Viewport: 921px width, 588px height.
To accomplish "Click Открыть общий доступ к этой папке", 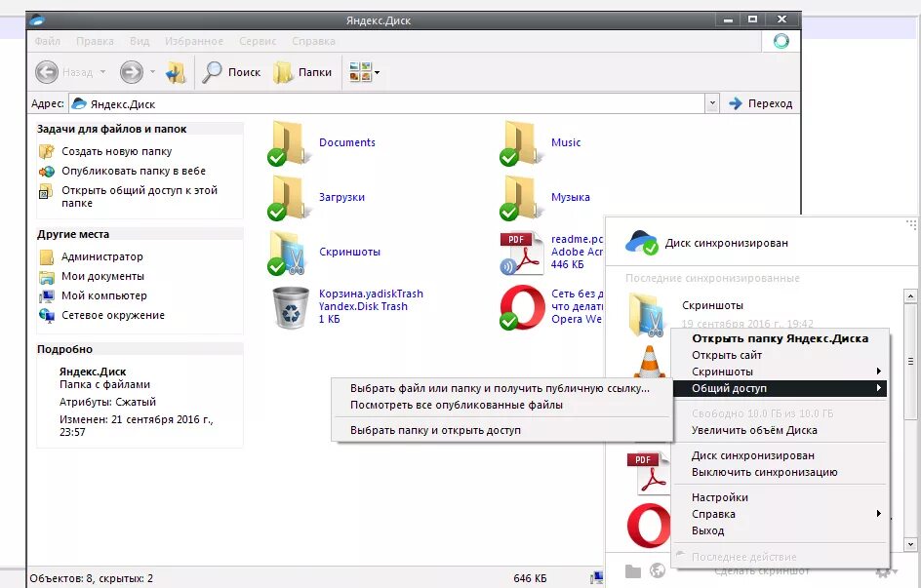I will pos(140,197).
